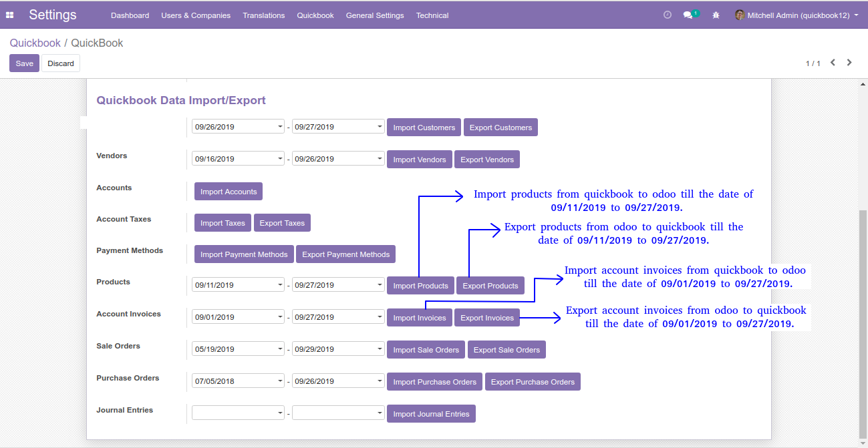Click Export Purchase Orders button
This screenshot has height=448, width=868.
click(533, 382)
